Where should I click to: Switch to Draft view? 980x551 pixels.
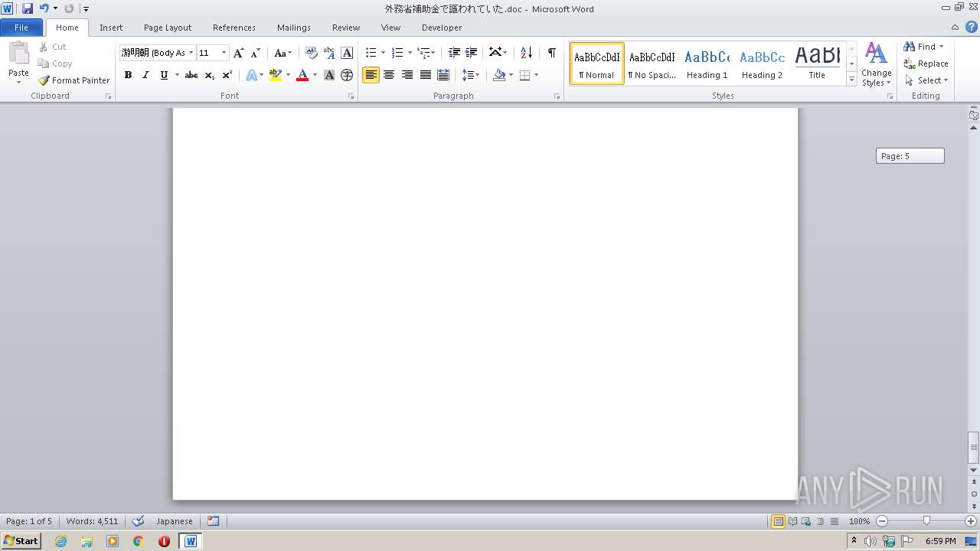[x=834, y=521]
